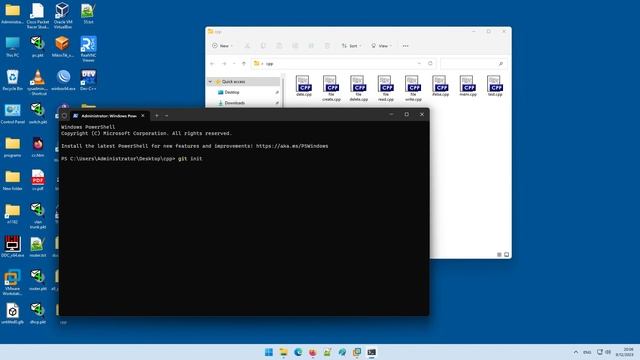The image size is (640, 360).
Task: Open See more (three dots) in Explorer
Action: [x=405, y=46]
